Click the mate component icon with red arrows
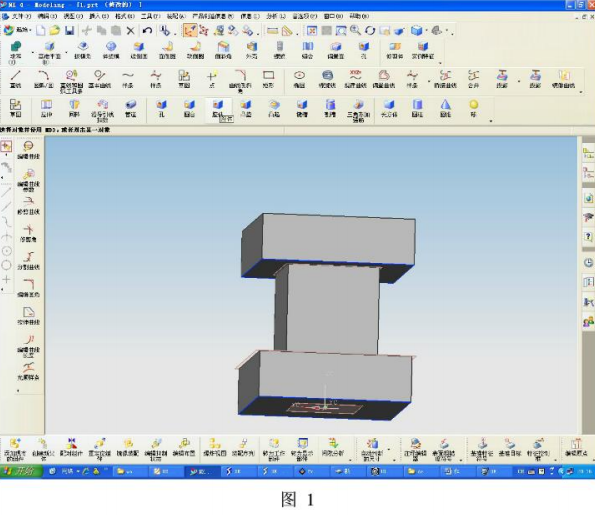 [71, 447]
